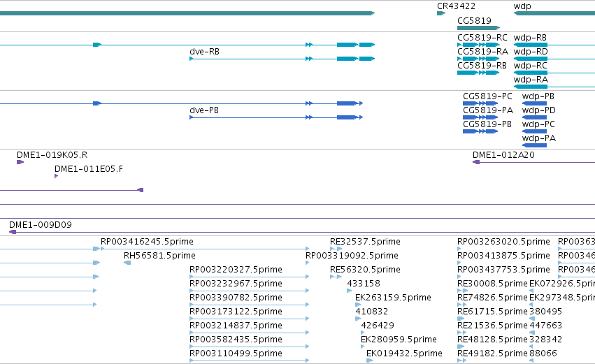Screen dimensions: 595x364
Task: Select clone DME1-011E05.F label
Action: (x=89, y=169)
